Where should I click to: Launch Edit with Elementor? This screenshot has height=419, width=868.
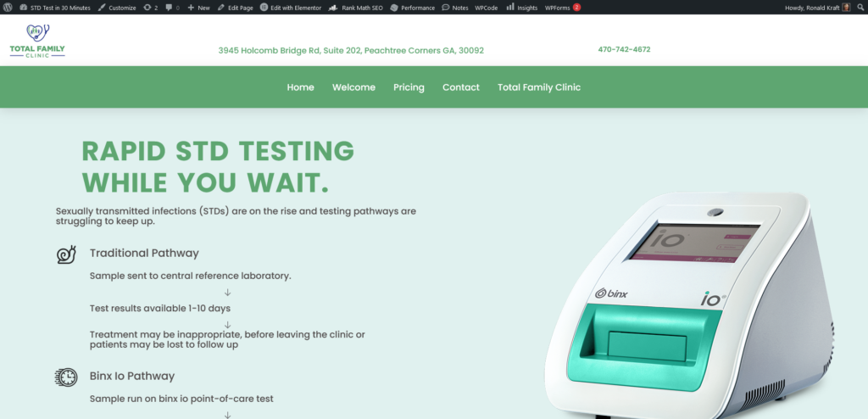coord(291,8)
